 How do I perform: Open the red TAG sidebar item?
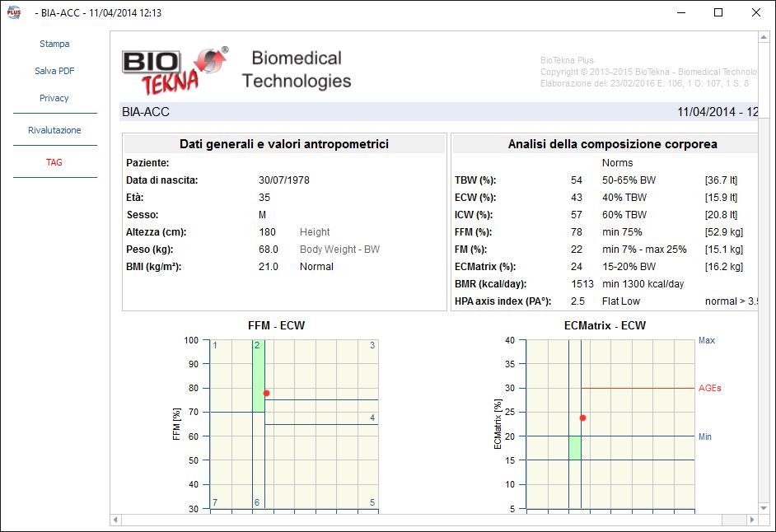click(54, 162)
